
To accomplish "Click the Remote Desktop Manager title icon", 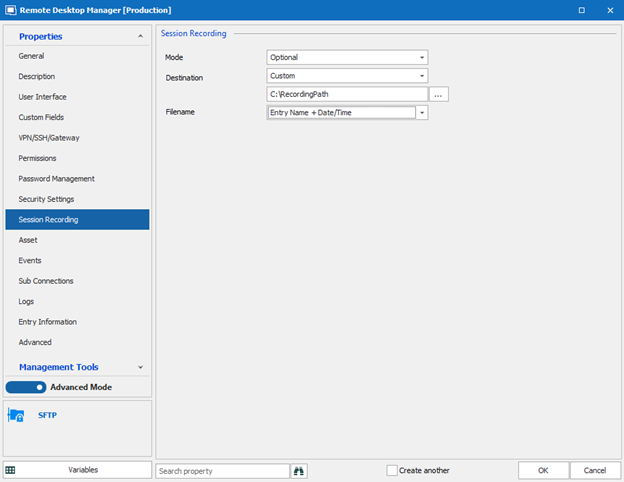I will [x=9, y=9].
